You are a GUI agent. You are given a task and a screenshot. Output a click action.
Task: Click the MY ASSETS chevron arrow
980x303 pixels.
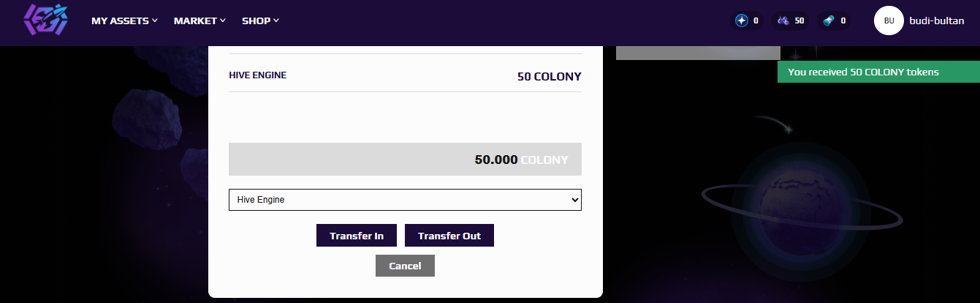coord(155,20)
